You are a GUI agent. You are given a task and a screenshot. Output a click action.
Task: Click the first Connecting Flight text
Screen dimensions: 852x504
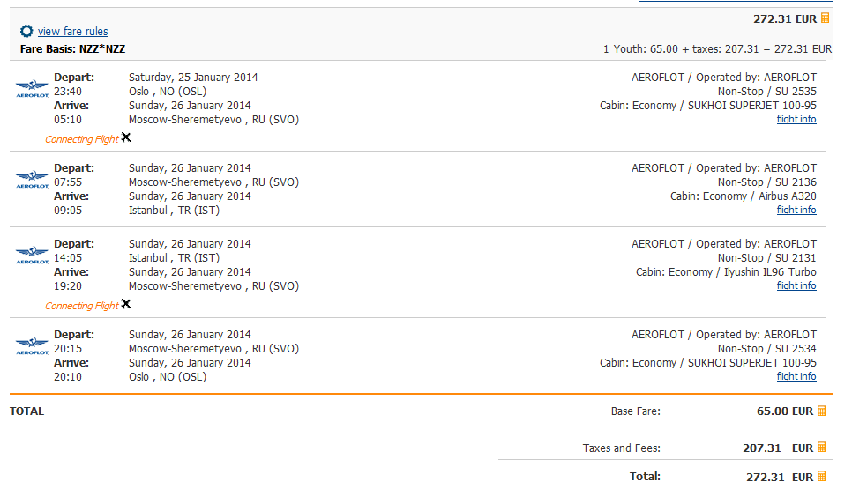tap(81, 139)
